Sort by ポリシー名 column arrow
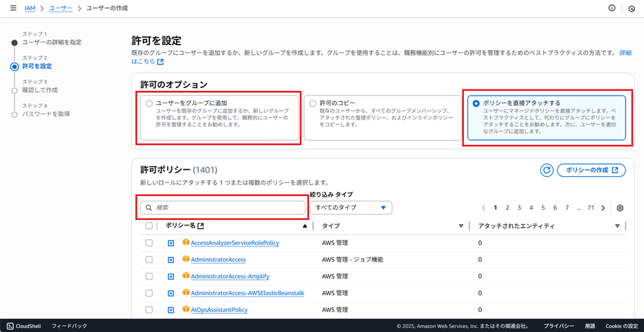The image size is (644, 332). pyautogui.click(x=304, y=225)
